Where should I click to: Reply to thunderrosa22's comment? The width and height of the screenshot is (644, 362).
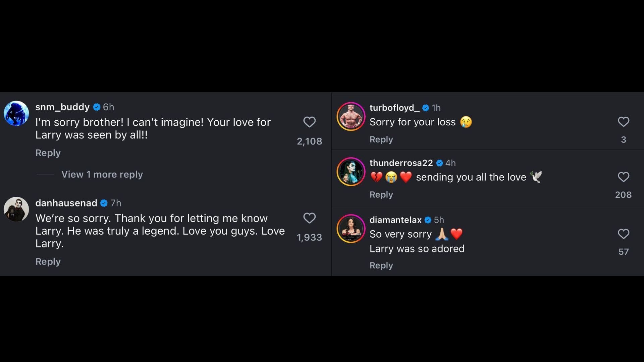point(381,194)
